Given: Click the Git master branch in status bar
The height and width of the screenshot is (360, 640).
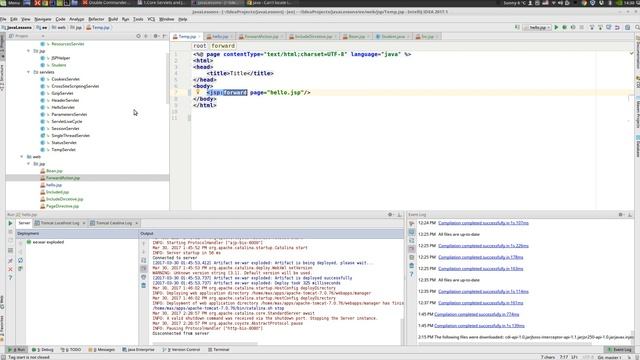Looking at the screenshot, I should coord(609,357).
